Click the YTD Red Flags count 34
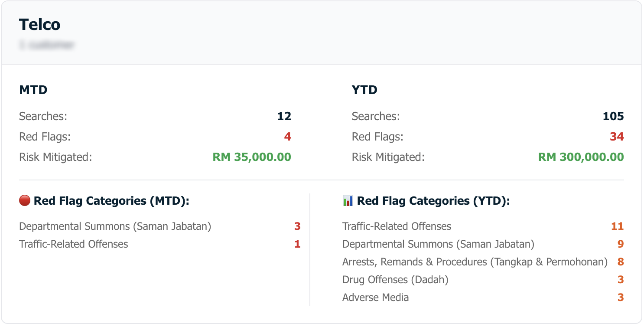 (x=617, y=137)
